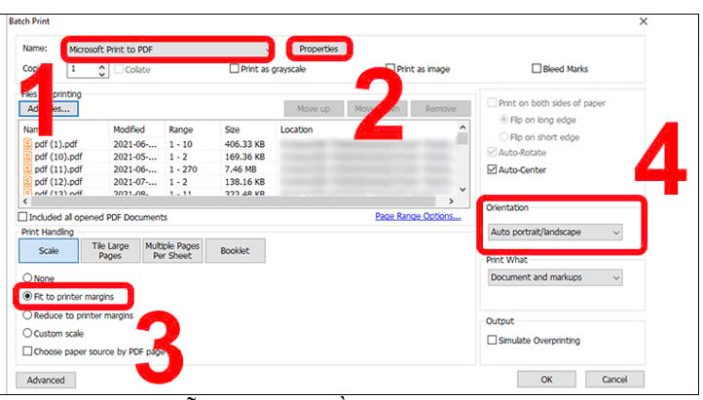The width and height of the screenshot is (703, 400).
Task: Toggle the Auto-Rotate checkbox
Action: pyautogui.click(x=492, y=152)
